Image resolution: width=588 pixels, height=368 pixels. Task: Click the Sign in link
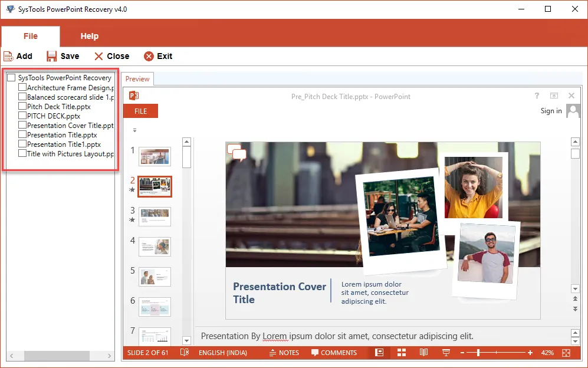[551, 111]
